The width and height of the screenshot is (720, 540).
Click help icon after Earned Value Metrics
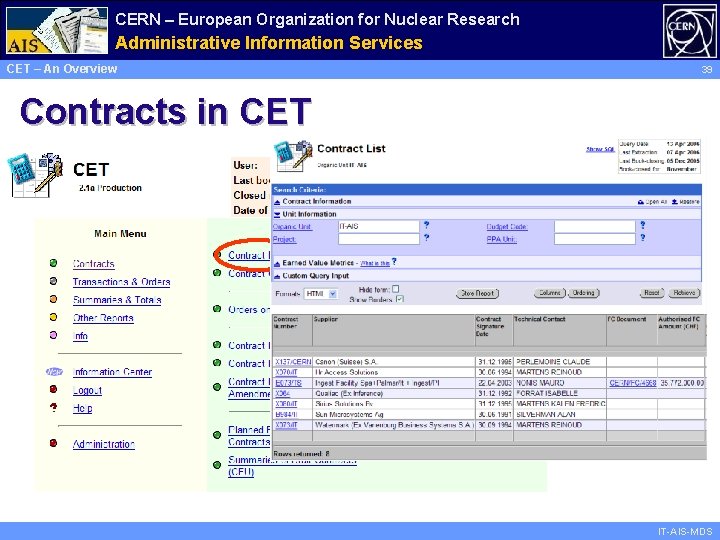pyautogui.click(x=394, y=262)
